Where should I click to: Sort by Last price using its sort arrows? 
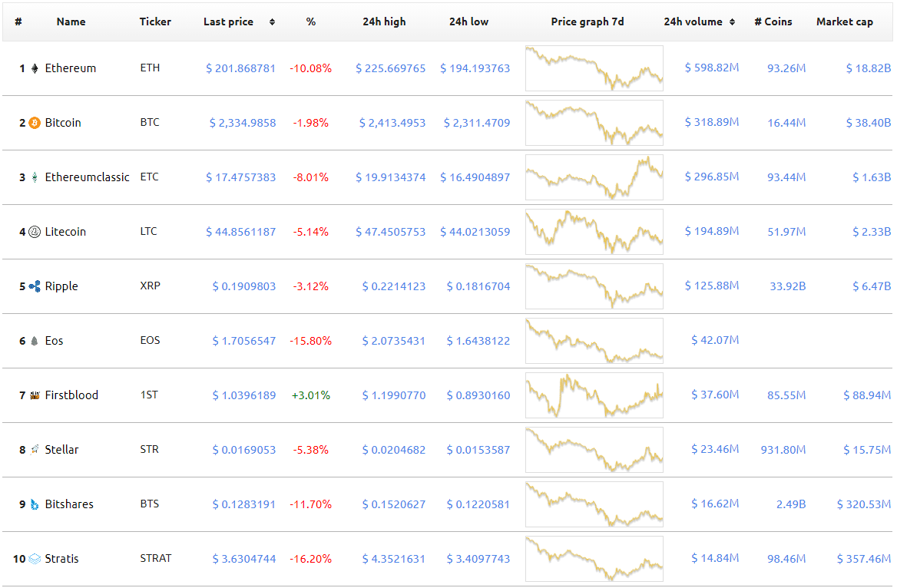coord(273,21)
